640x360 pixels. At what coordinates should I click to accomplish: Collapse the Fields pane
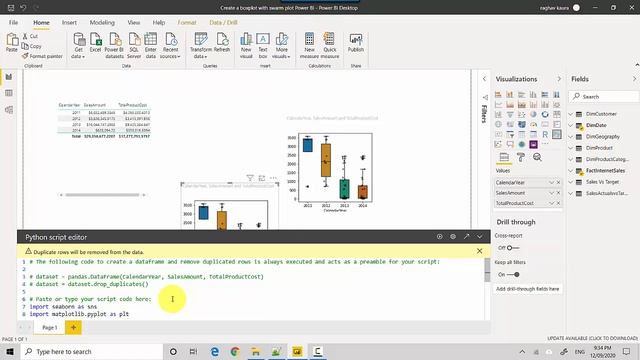click(x=634, y=79)
